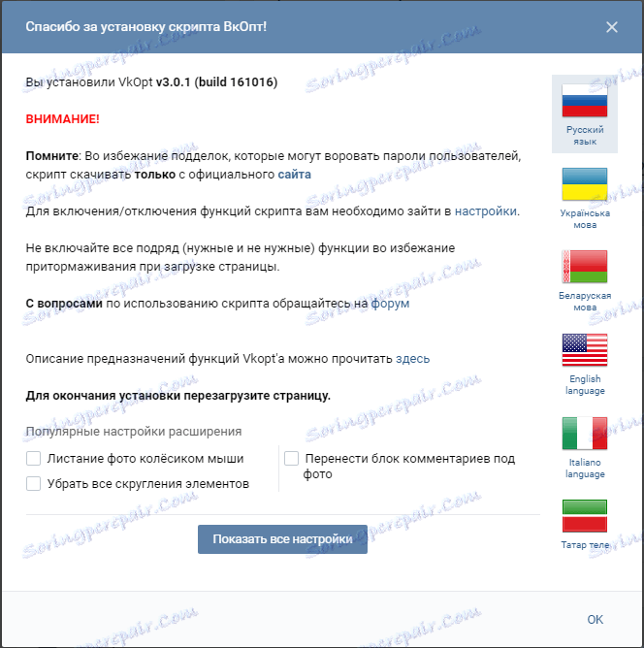The image size is (644, 648).
Task: Choose the Ukrainian flag language option
Action: (x=585, y=184)
